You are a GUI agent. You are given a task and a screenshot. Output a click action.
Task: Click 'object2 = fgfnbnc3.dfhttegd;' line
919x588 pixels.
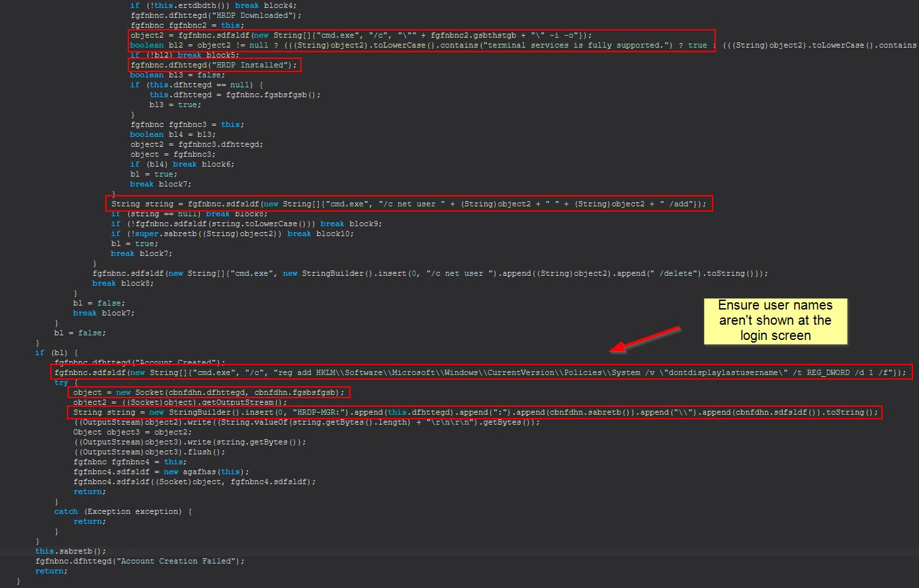(x=197, y=144)
